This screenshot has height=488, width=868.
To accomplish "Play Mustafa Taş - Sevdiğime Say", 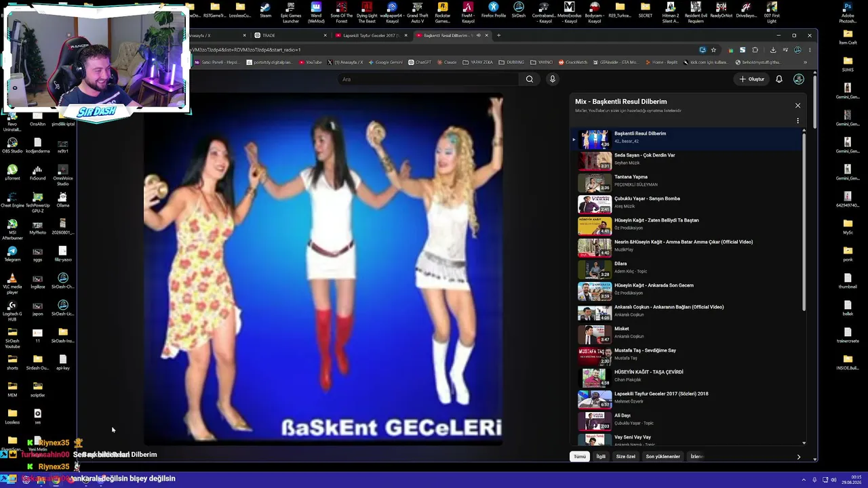I will pyautogui.click(x=688, y=354).
